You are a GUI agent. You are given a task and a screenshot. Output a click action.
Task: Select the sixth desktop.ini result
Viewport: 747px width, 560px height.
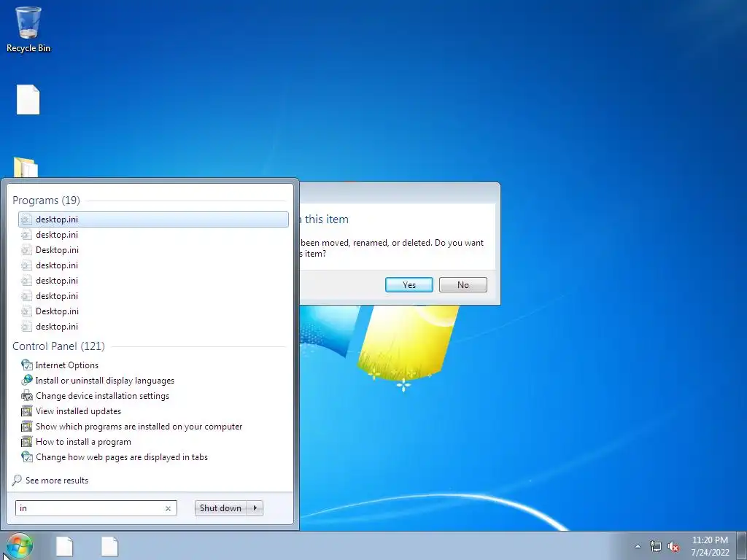(153, 296)
